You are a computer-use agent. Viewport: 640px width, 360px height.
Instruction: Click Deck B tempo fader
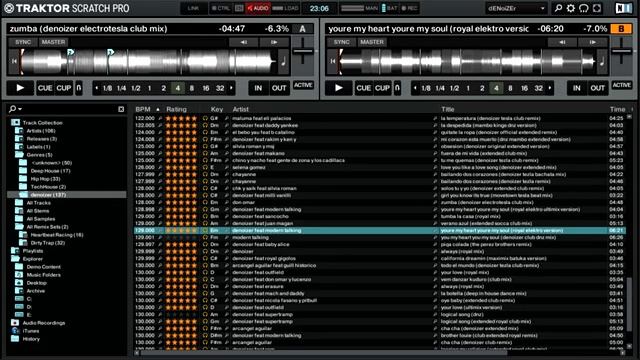point(621,51)
